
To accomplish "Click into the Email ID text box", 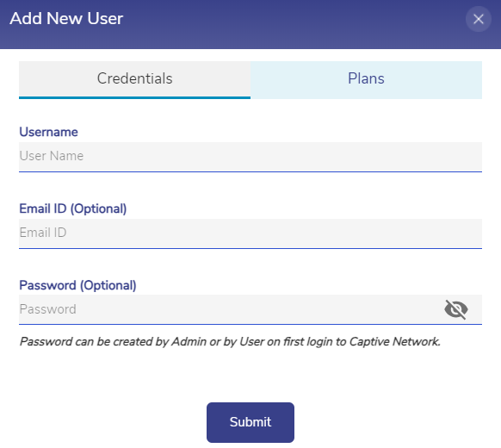I will point(251,233).
